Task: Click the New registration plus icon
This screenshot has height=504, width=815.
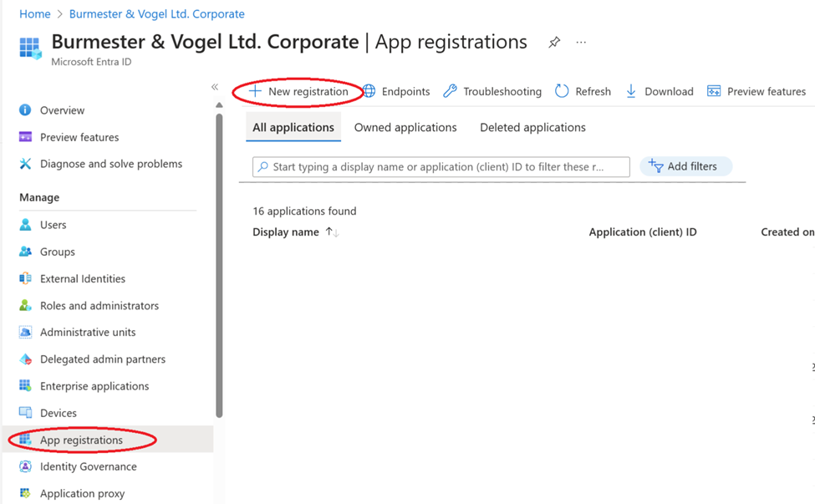Action: coord(255,91)
